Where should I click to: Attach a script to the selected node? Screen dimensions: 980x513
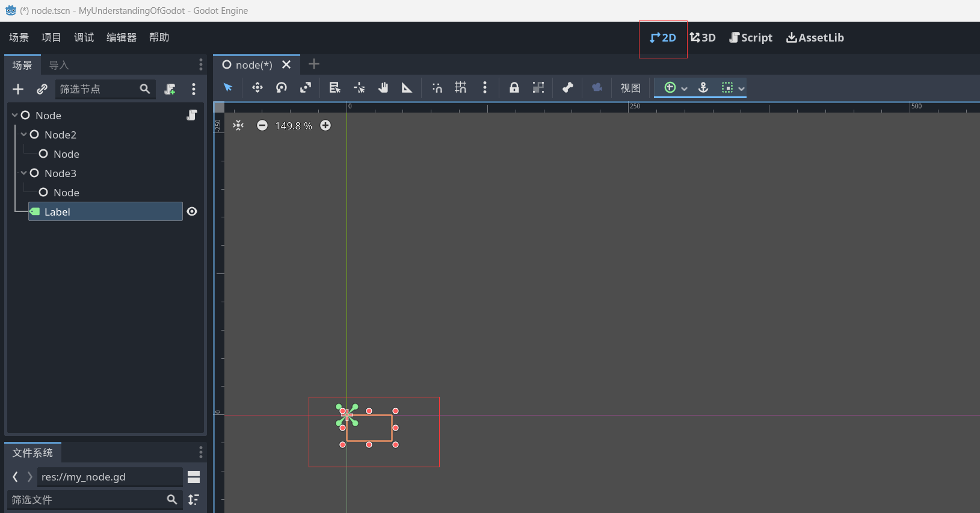tap(170, 89)
